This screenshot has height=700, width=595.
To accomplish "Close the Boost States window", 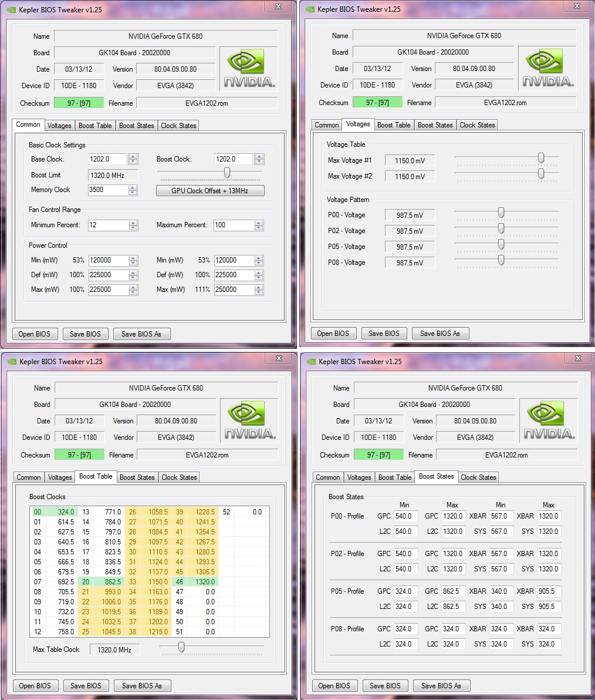I will [579, 358].
